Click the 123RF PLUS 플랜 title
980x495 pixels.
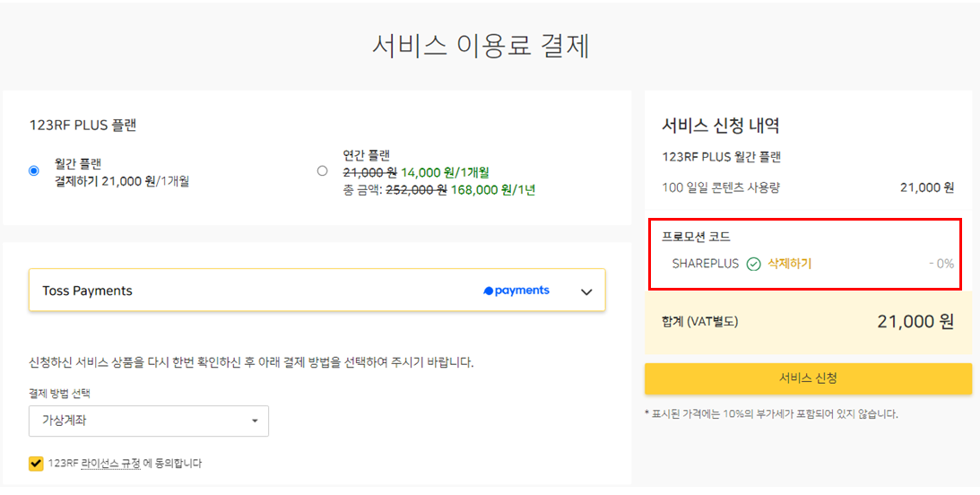pyautogui.click(x=83, y=125)
